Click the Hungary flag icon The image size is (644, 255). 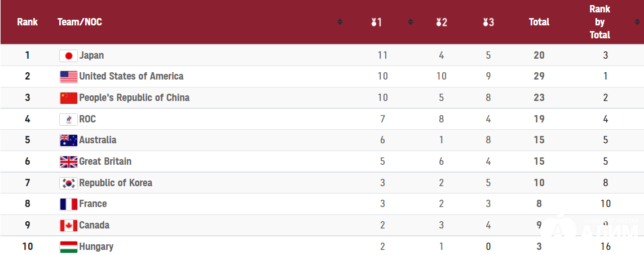click(69, 247)
